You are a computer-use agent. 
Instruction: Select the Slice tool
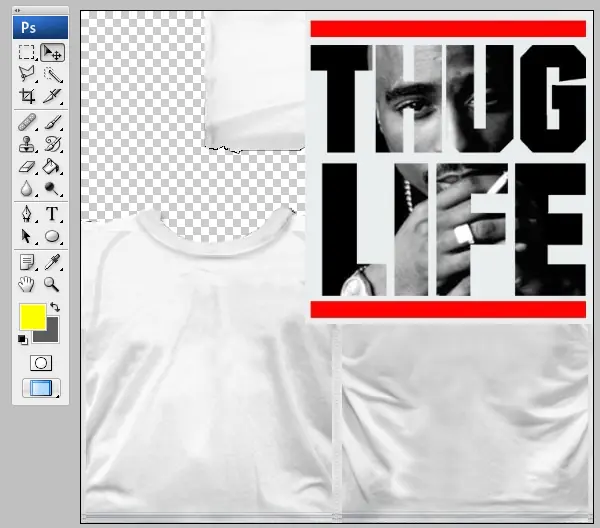pos(52,96)
